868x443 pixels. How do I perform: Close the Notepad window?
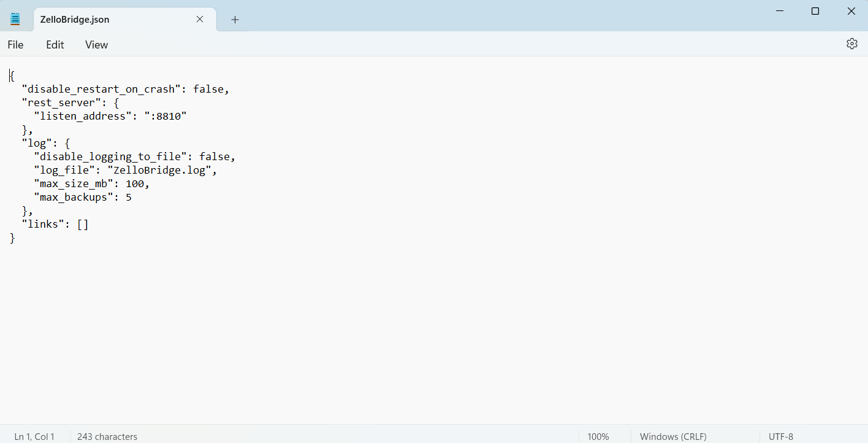point(851,11)
